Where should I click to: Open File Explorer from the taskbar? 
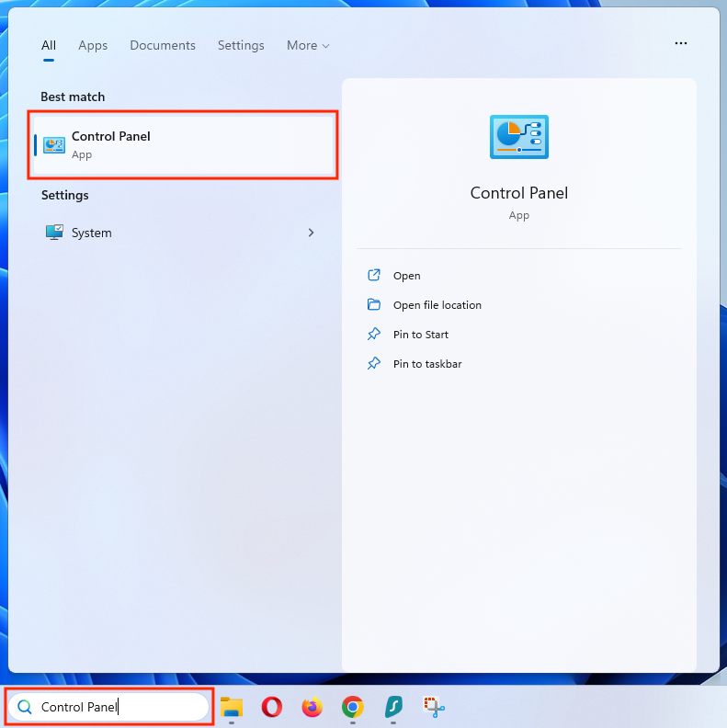tap(231, 706)
